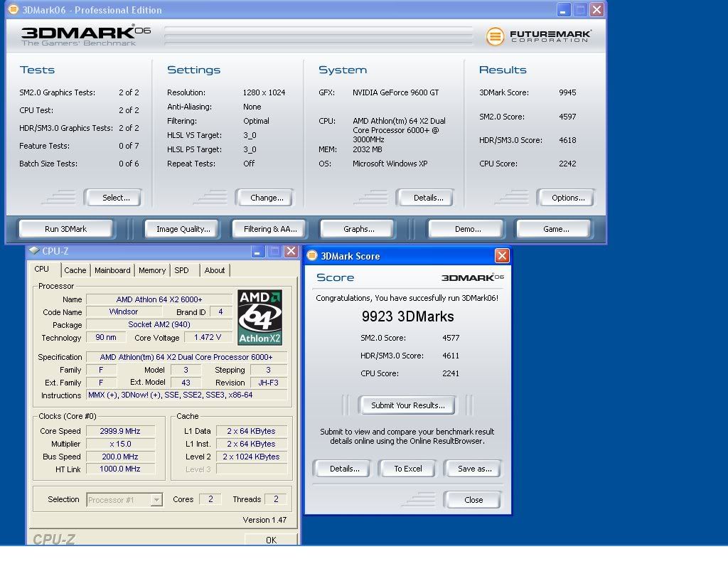The width and height of the screenshot is (728, 586).
Task: Click the Level 2 cache value 2 x 1024 KBytes
Action: (251, 457)
